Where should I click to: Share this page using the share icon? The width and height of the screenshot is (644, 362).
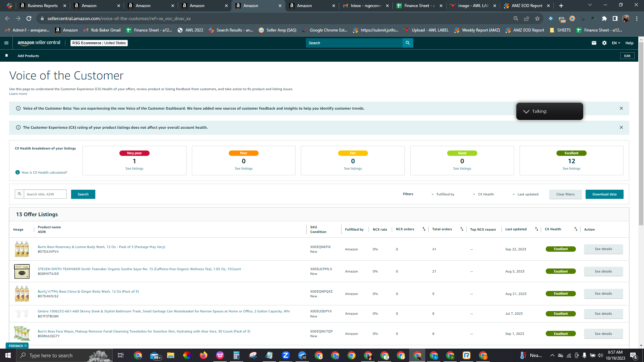527,18
